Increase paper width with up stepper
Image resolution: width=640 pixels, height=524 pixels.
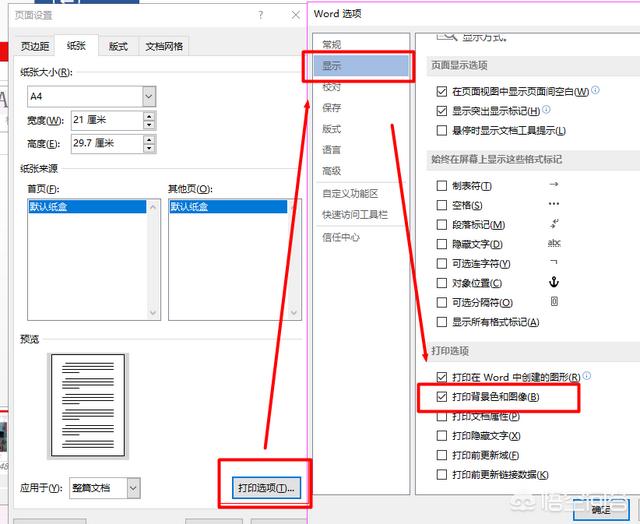pyautogui.click(x=149, y=115)
